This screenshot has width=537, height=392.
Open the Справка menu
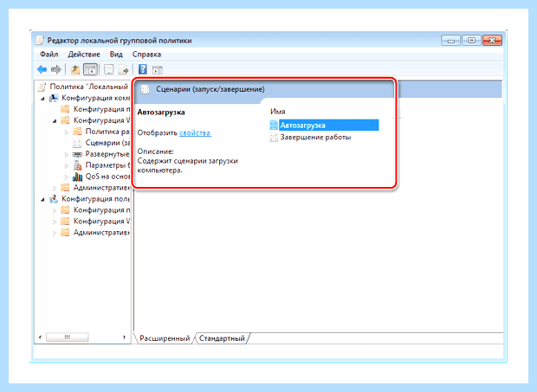(x=146, y=55)
